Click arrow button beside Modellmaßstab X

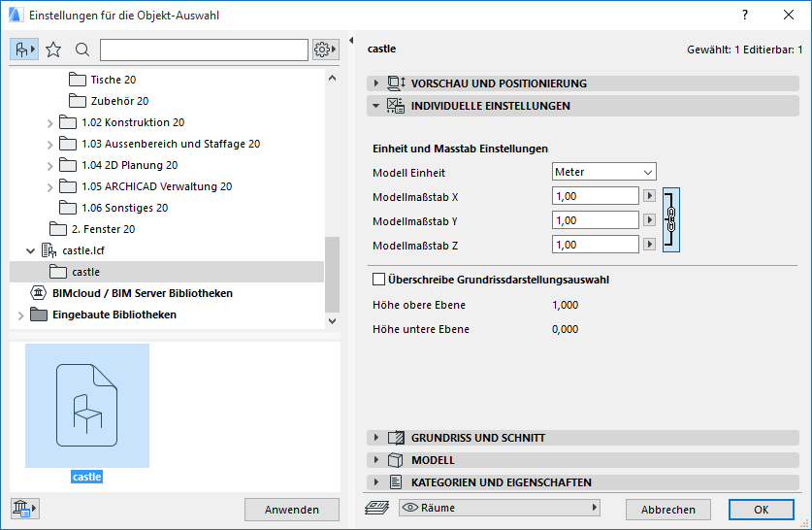(650, 196)
